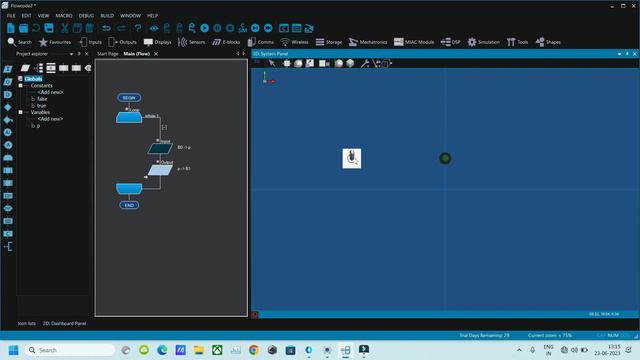Open the E-blocks component menu

tap(226, 42)
